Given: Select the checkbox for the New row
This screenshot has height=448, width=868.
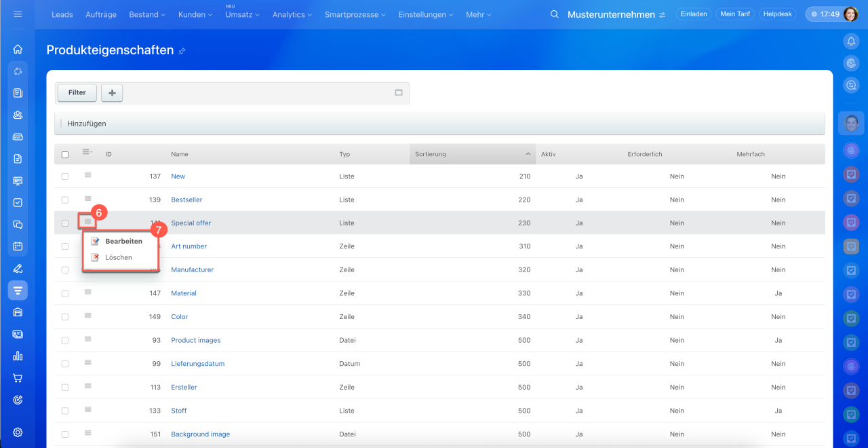Looking at the screenshot, I should [x=65, y=176].
